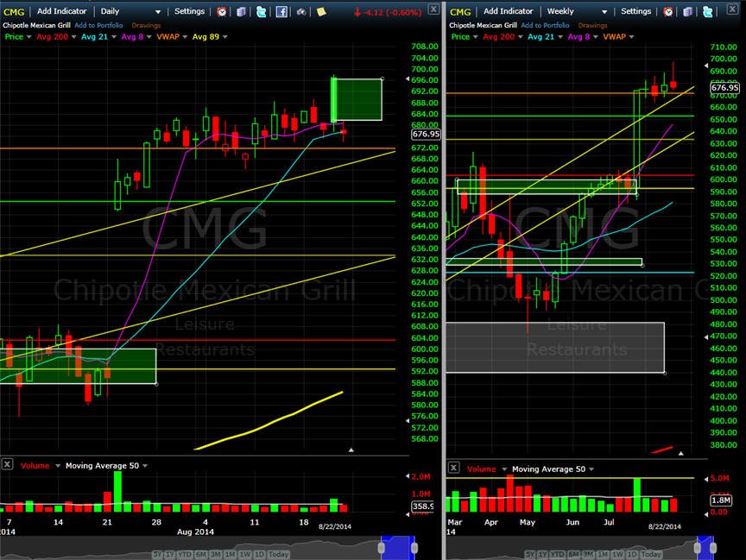Click the blue range slider under Daily chart
Viewport: 746px width, 560px height.
click(x=398, y=548)
